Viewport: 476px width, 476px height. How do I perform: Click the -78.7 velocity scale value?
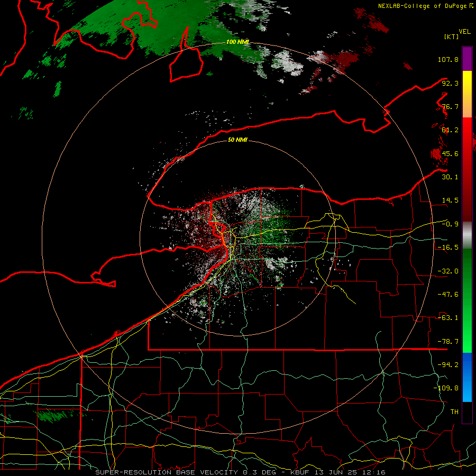pyautogui.click(x=448, y=342)
